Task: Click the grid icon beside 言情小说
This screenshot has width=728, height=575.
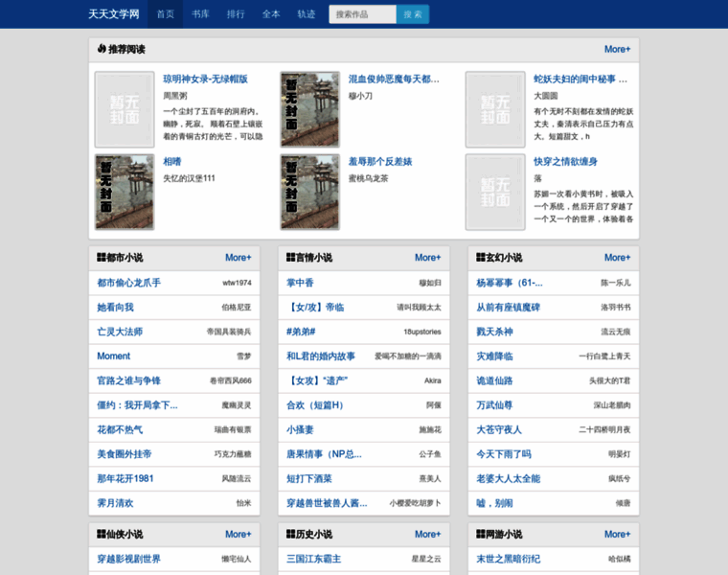Action: (x=290, y=257)
